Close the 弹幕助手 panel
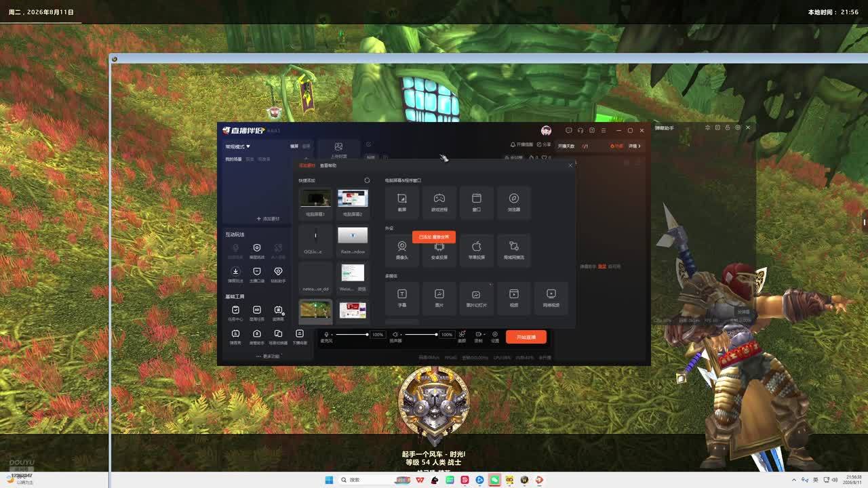The height and width of the screenshot is (488, 868). [x=748, y=127]
